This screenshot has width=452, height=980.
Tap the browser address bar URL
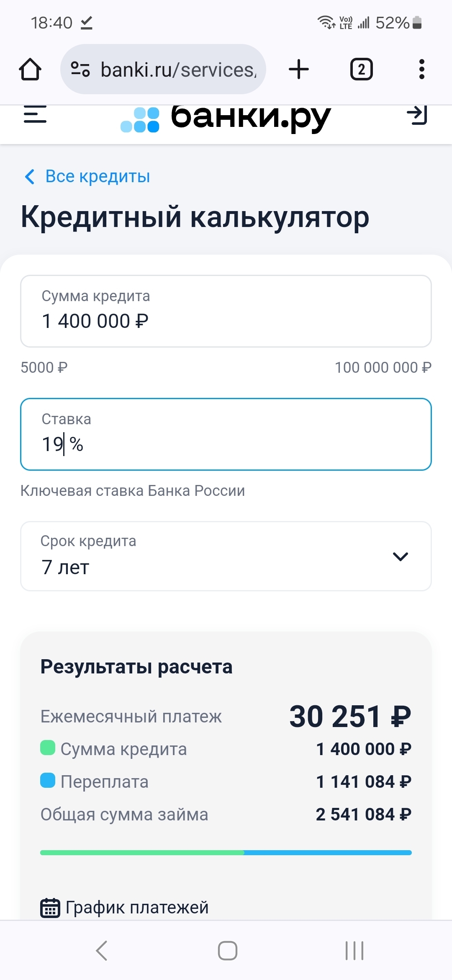(x=178, y=70)
